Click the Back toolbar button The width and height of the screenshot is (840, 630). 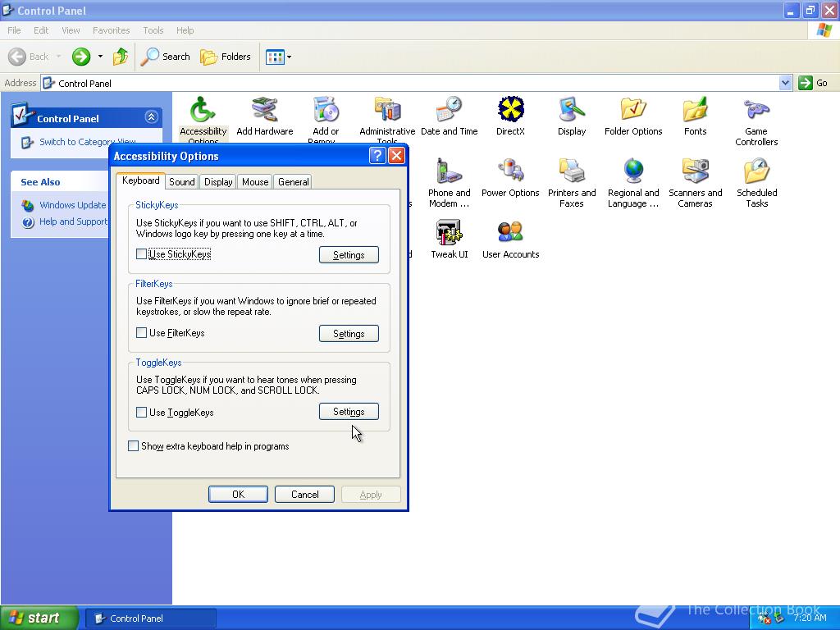30,57
